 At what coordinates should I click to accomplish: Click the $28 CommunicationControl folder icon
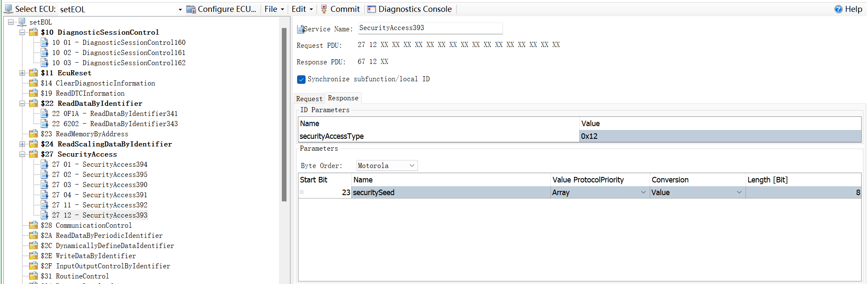click(33, 225)
